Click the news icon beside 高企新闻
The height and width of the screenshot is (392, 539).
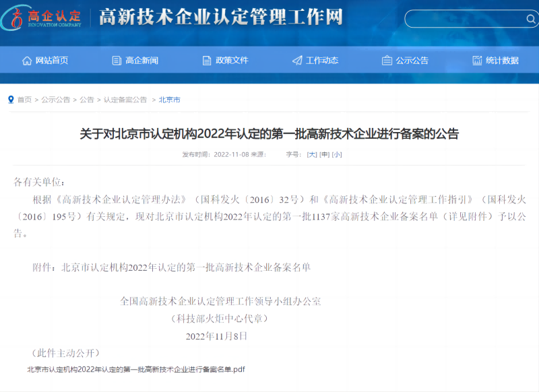117,61
